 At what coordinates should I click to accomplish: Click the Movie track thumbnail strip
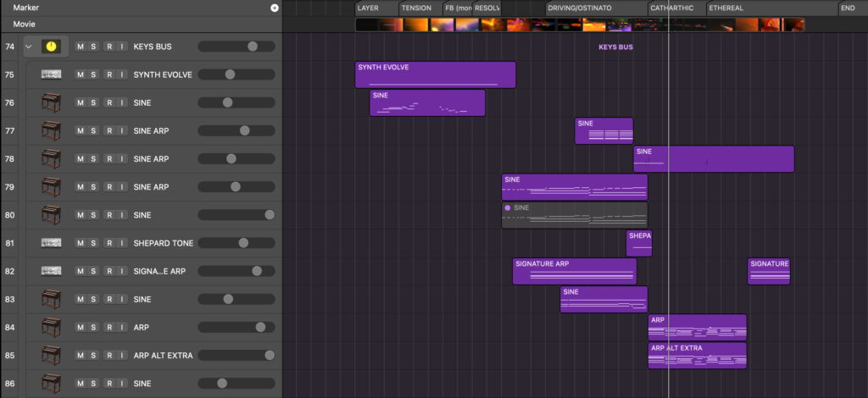(579, 25)
